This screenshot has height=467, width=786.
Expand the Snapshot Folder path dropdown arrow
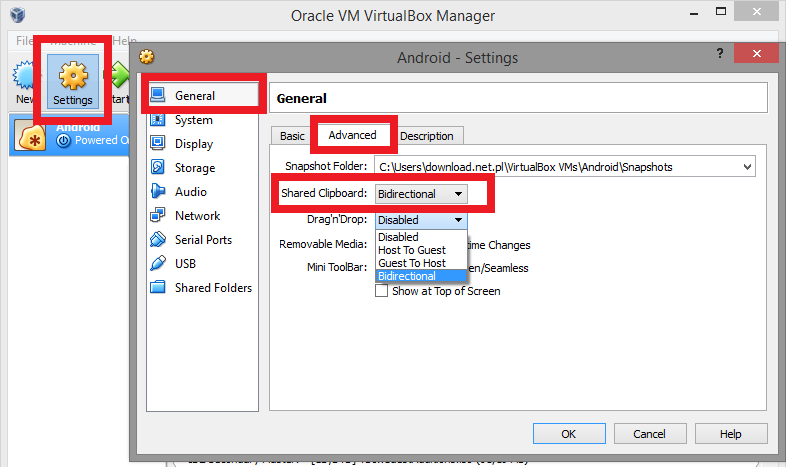point(747,167)
